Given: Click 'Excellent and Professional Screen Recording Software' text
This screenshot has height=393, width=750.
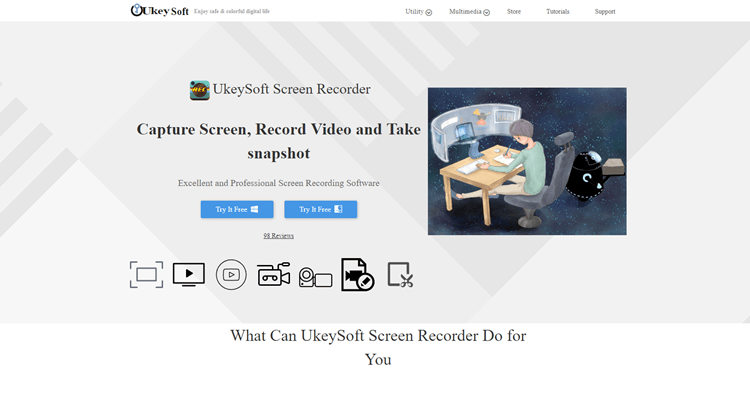Looking at the screenshot, I should tap(278, 183).
